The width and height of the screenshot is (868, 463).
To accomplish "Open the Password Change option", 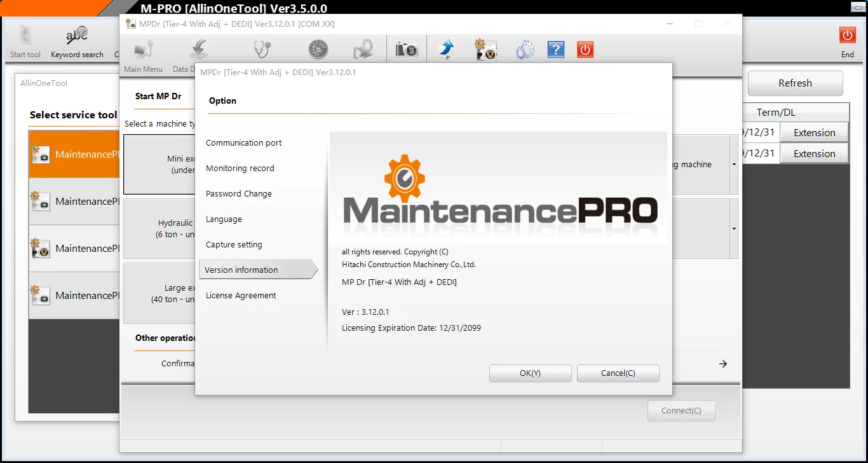I will click(239, 194).
